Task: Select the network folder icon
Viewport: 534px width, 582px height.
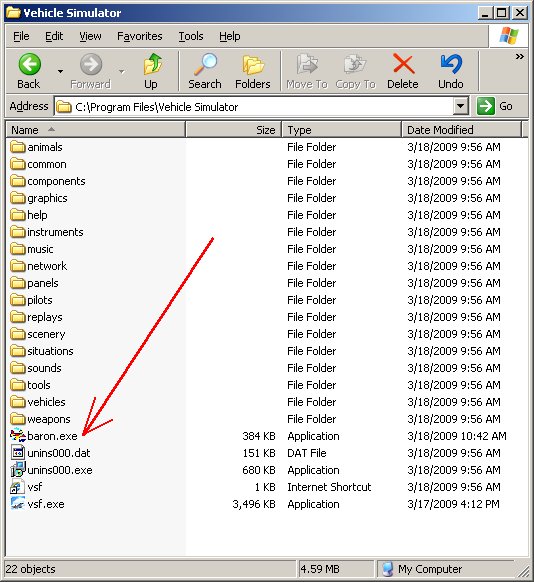Action: pyautogui.click(x=18, y=266)
